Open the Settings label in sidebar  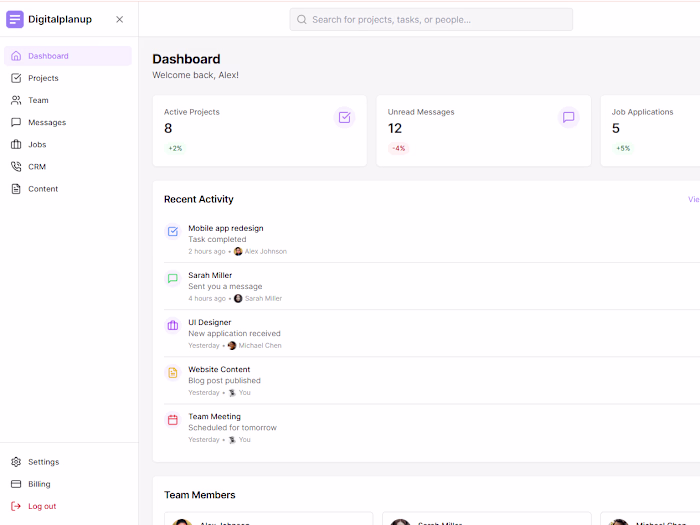click(x=44, y=462)
